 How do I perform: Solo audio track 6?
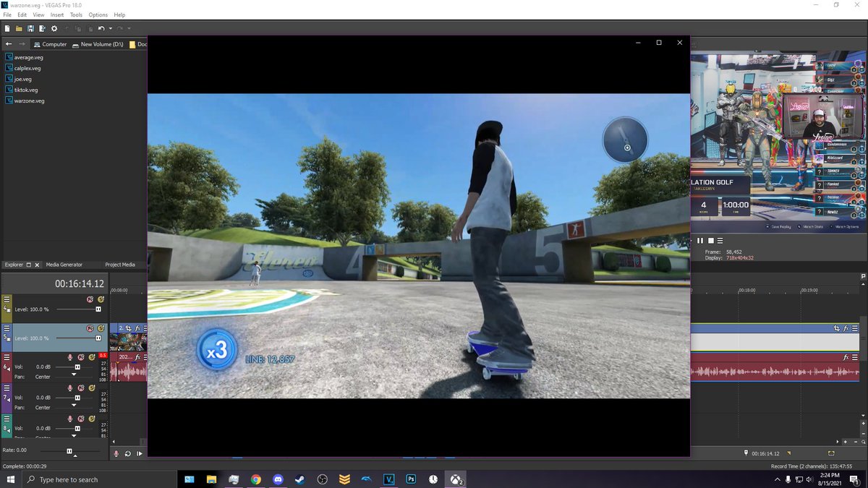tap(91, 357)
